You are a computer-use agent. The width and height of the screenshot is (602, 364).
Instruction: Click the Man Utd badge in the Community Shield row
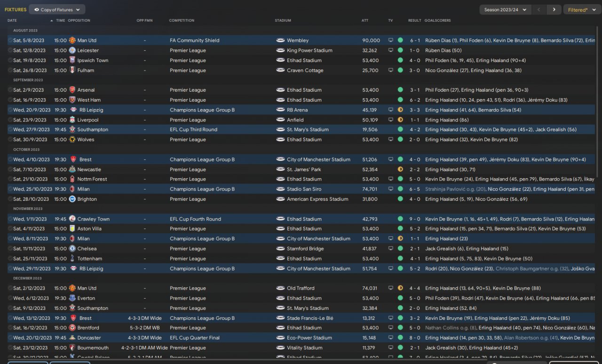point(72,40)
